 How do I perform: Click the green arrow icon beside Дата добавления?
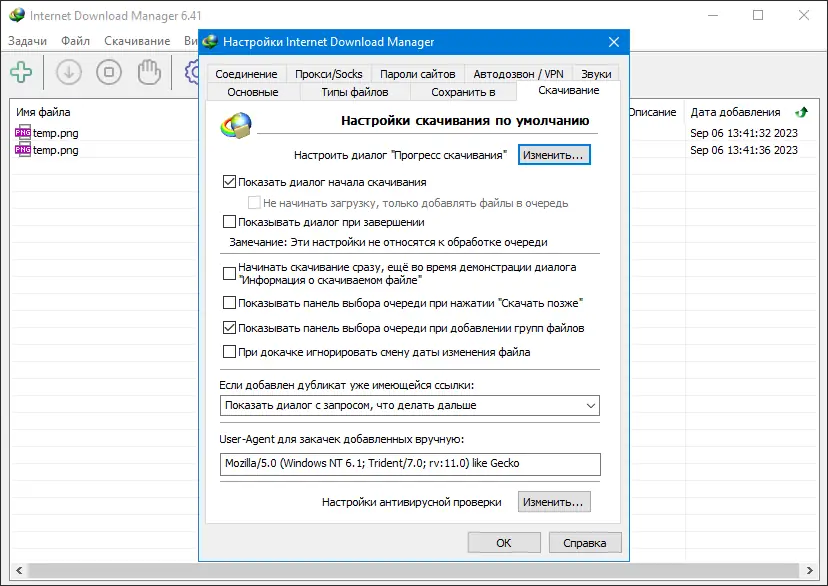tap(802, 112)
